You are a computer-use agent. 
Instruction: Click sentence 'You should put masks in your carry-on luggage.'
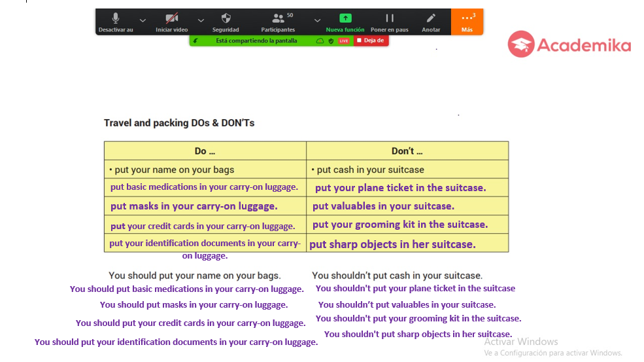pyautogui.click(x=194, y=305)
